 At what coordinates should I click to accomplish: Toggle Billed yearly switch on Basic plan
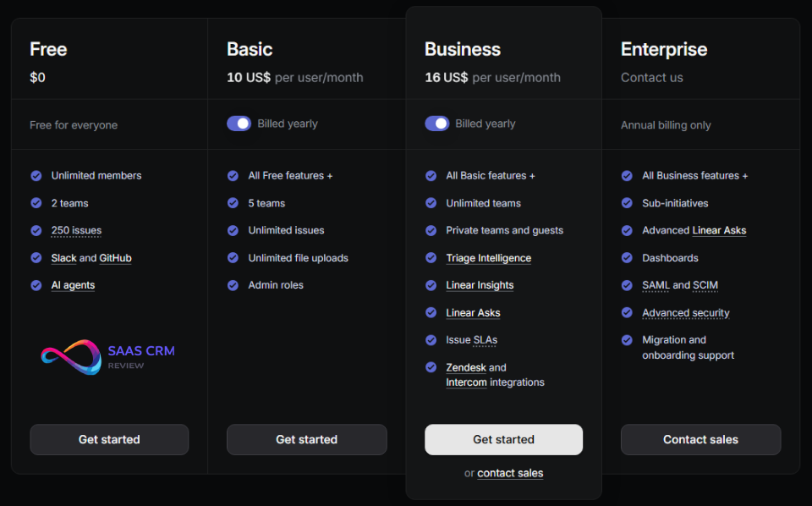239,124
